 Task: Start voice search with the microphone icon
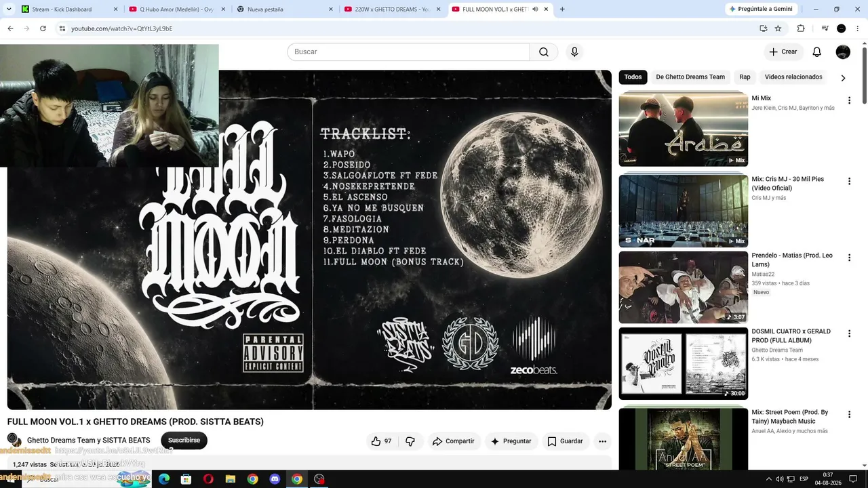(x=574, y=52)
